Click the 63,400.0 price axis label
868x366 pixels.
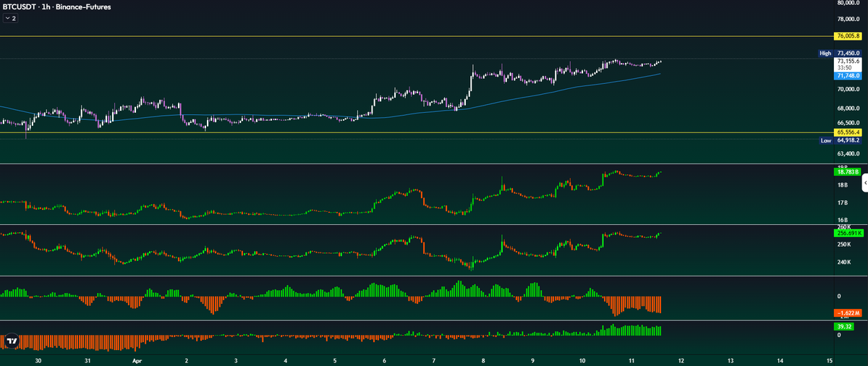(x=848, y=153)
